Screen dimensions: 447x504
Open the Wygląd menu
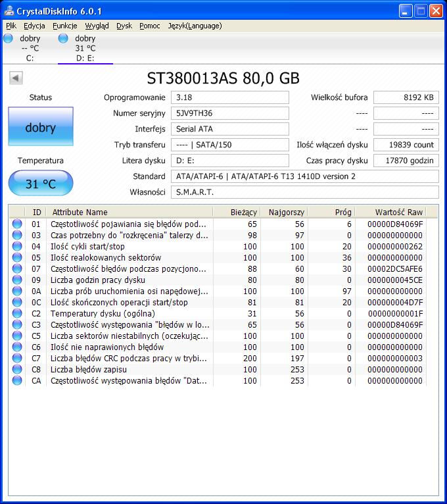(97, 26)
